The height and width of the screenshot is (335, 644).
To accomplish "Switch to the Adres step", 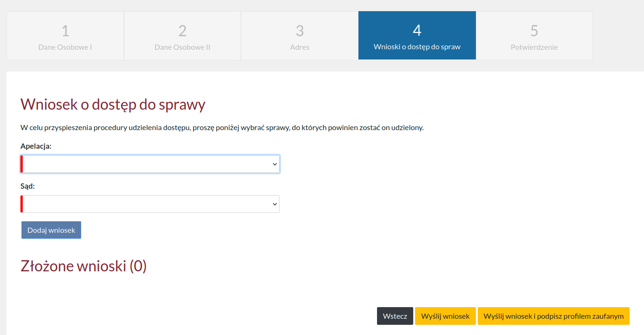I will (x=299, y=36).
